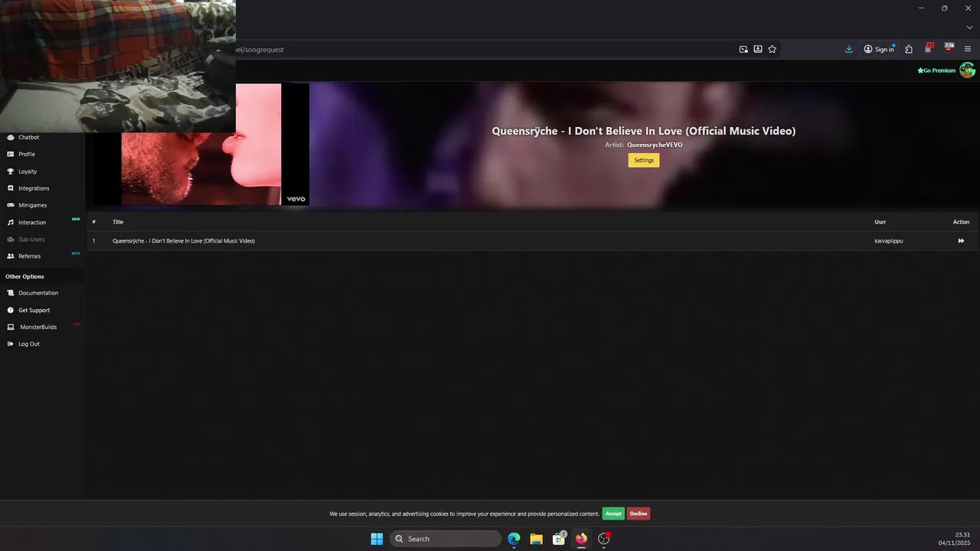Expand the list-all-tabs chevron
This screenshot has height=551, width=980.
pos(969,28)
